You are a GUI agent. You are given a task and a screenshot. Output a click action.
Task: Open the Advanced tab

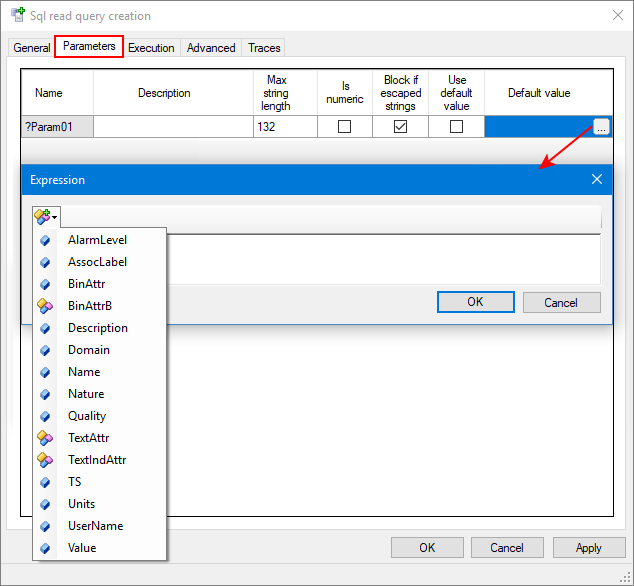[x=211, y=47]
